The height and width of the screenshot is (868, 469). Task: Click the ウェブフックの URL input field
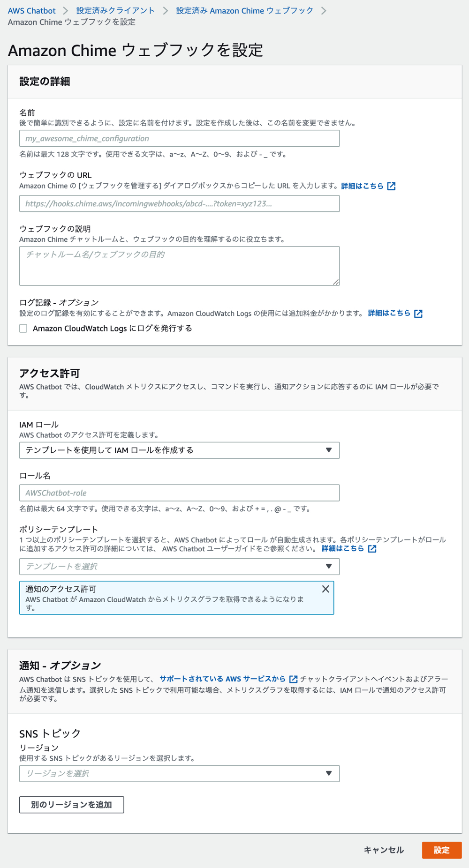(179, 203)
